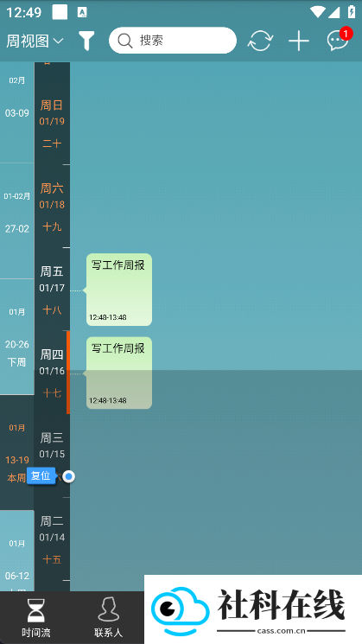Select day 周二 01/14
This screenshot has height=644, width=362.
tap(52, 539)
